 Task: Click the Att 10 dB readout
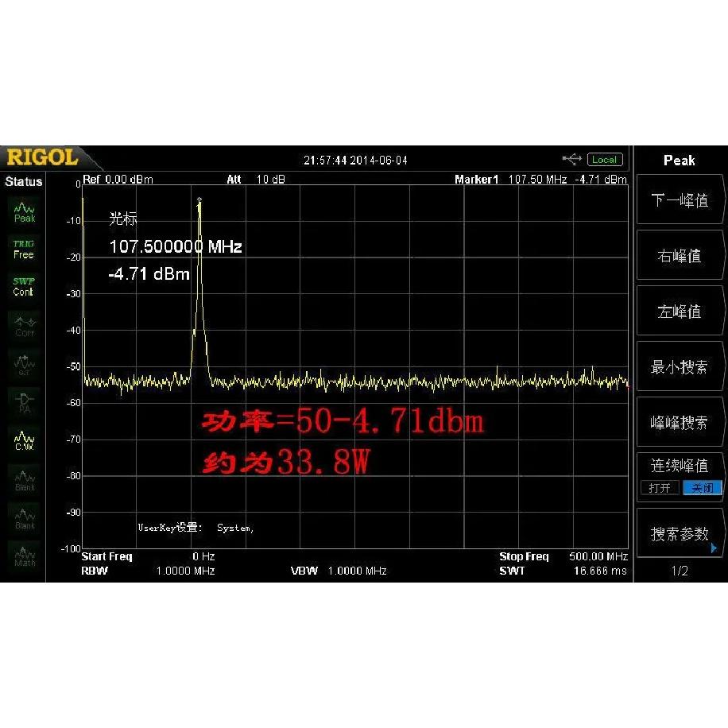pyautogui.click(x=256, y=179)
